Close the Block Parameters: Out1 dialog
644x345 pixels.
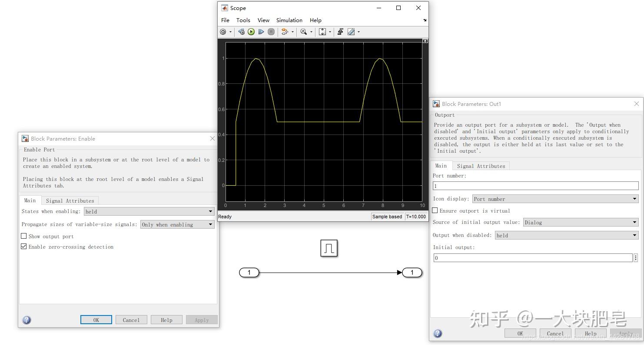tap(637, 104)
